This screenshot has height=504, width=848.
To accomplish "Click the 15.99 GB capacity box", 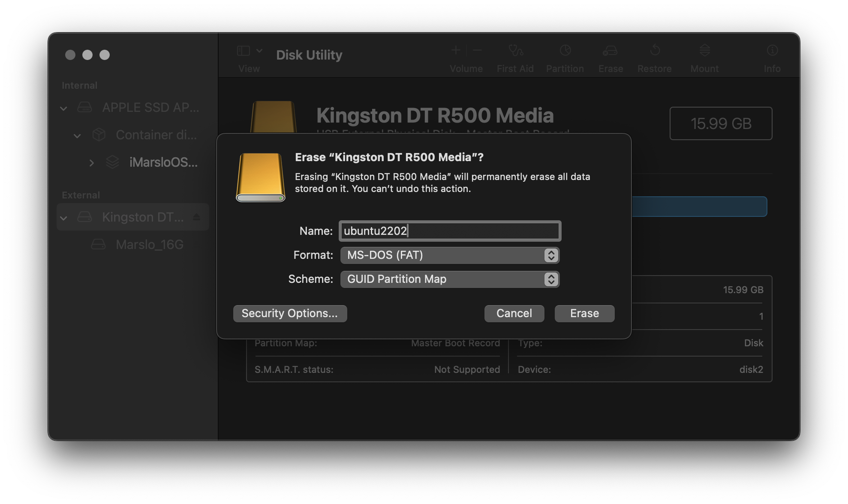I will [x=721, y=123].
